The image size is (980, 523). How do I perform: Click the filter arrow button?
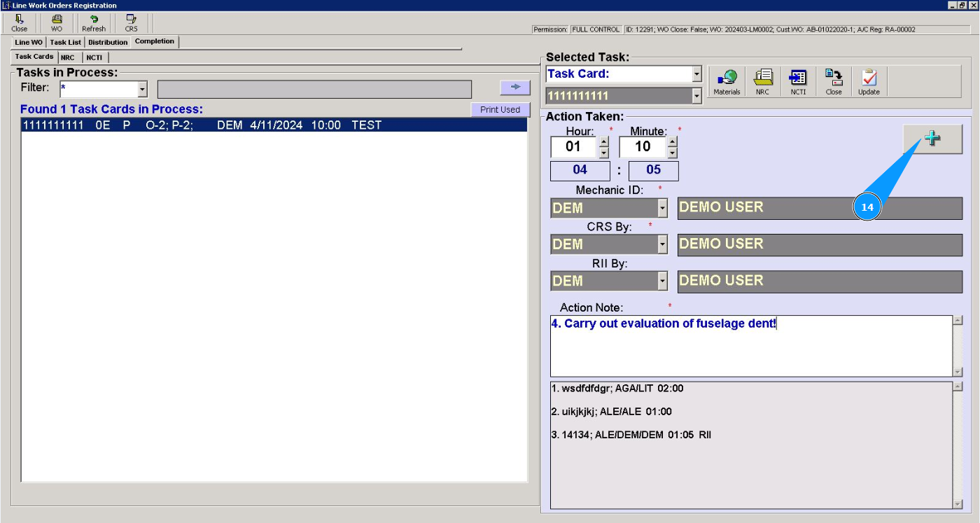[x=515, y=87]
